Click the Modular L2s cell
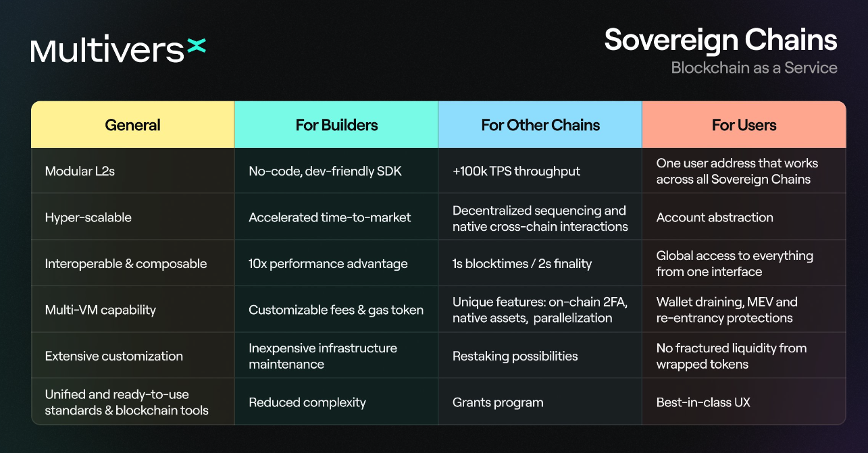The height and width of the screenshot is (453, 868). [x=80, y=171]
